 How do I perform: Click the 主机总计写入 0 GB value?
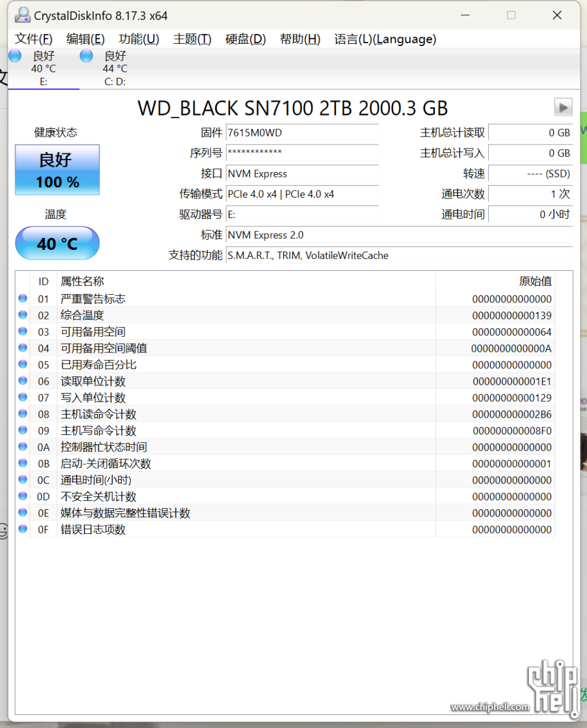click(531, 153)
